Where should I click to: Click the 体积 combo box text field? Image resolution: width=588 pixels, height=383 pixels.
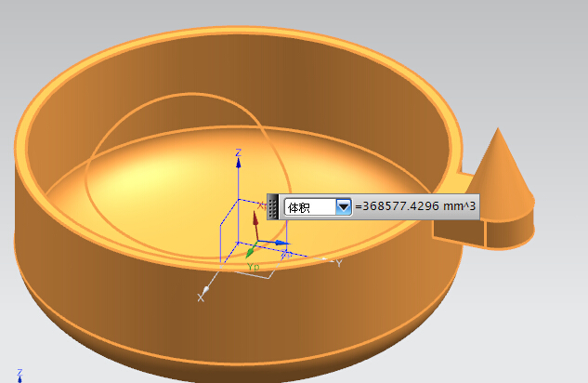[309, 207]
